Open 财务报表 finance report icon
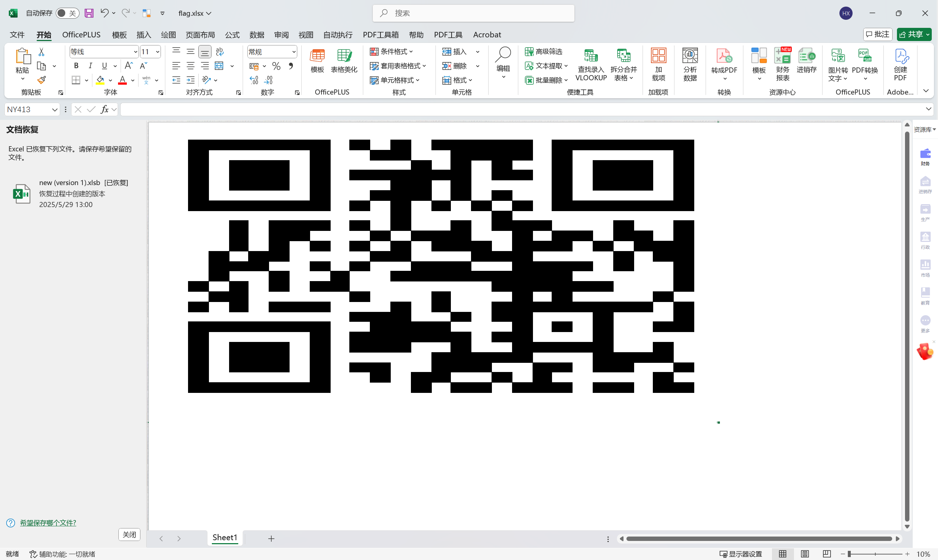This screenshot has height=560, width=938. point(783,65)
